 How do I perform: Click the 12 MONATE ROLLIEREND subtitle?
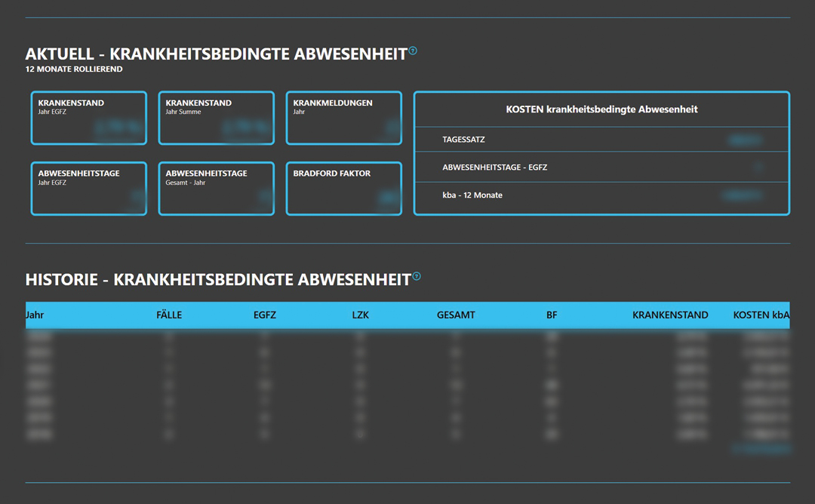pos(74,69)
